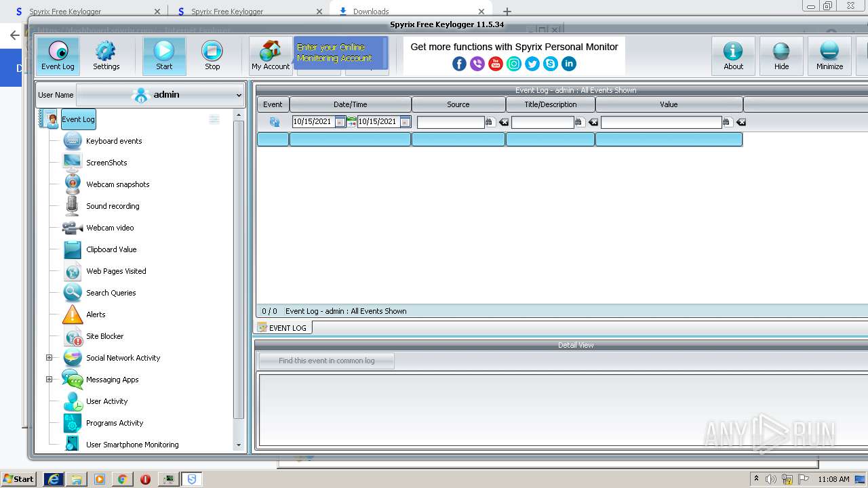
Task: Select Clipboard Value in the tree
Action: (111, 249)
